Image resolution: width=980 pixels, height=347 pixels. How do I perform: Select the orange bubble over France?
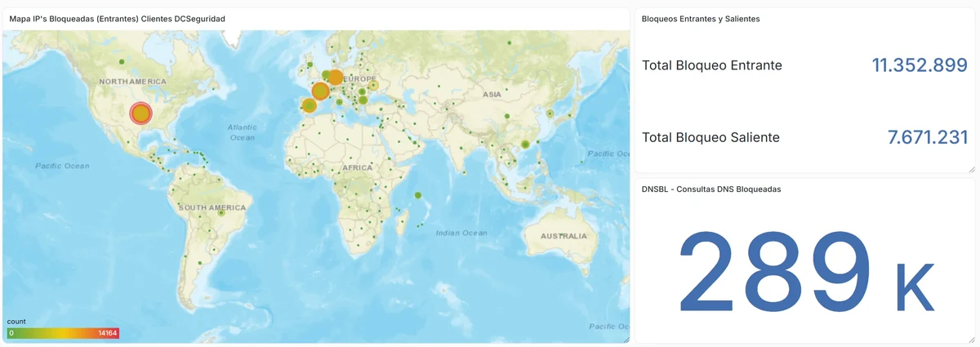pos(320,91)
